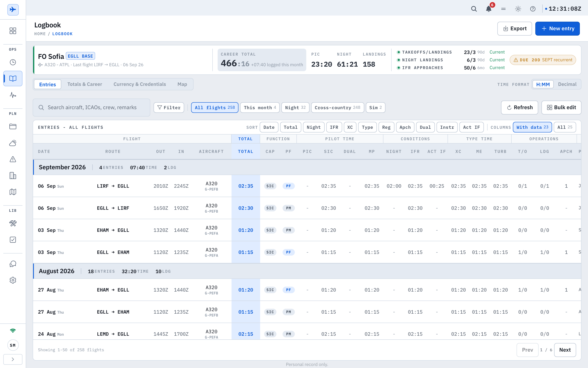
Task: Sort entries by Type
Action: coord(367,127)
